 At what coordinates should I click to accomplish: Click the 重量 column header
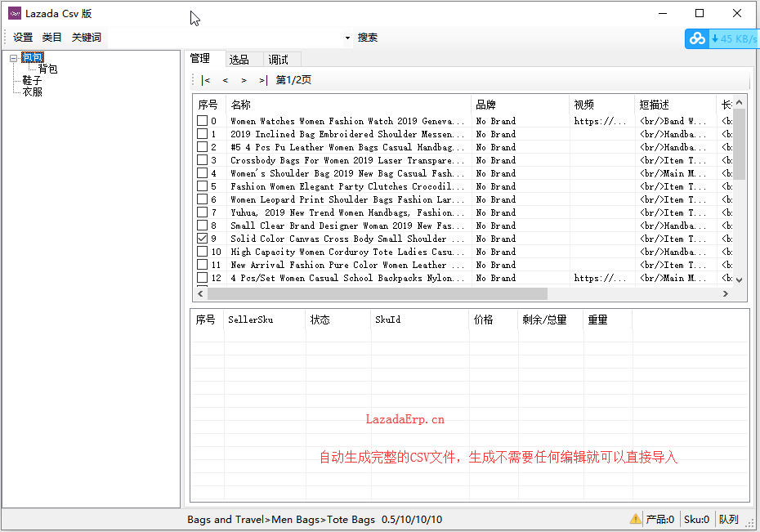[608, 320]
